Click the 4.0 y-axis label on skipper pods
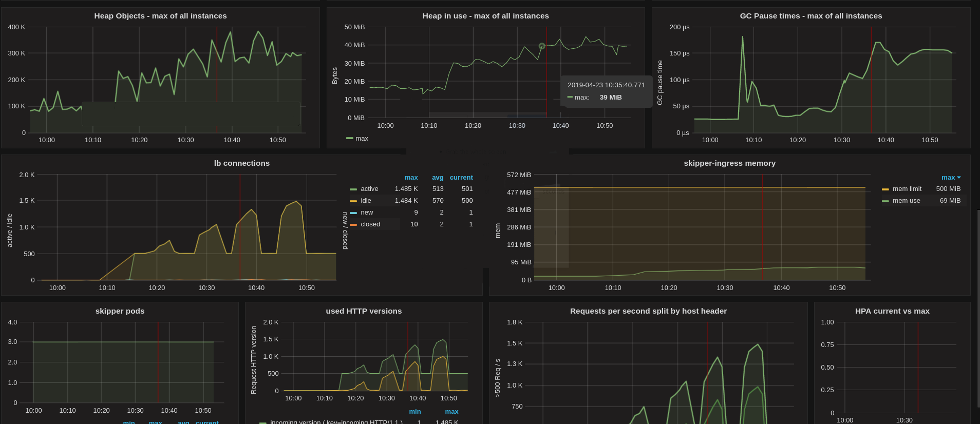The width and height of the screenshot is (980, 424). 12,322
